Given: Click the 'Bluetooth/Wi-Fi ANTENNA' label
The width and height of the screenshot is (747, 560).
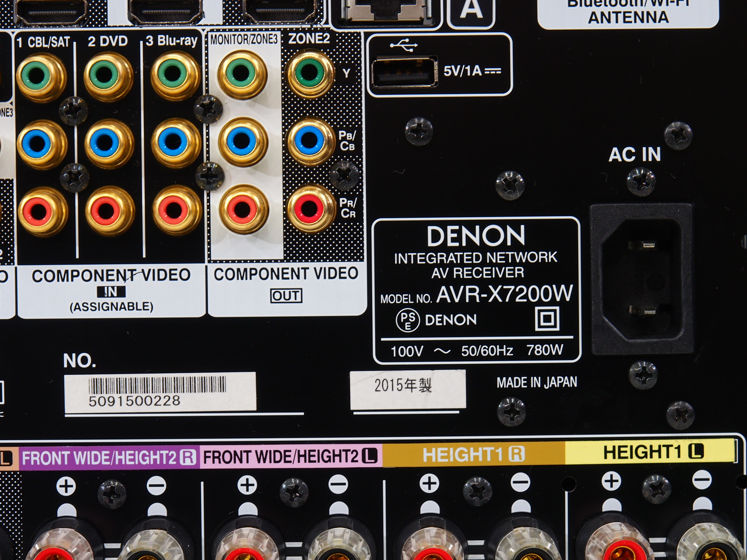Looking at the screenshot, I should coord(628,12).
